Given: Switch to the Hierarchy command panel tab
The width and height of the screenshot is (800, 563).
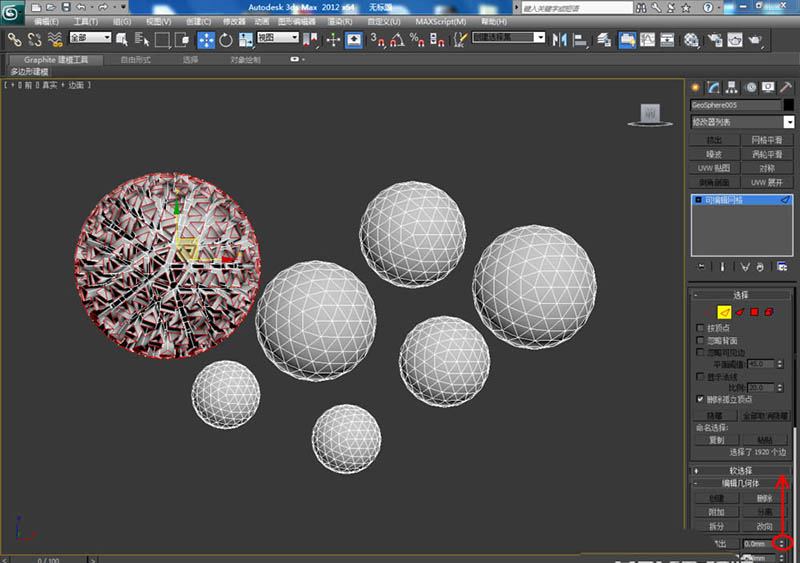Looking at the screenshot, I should point(732,87).
